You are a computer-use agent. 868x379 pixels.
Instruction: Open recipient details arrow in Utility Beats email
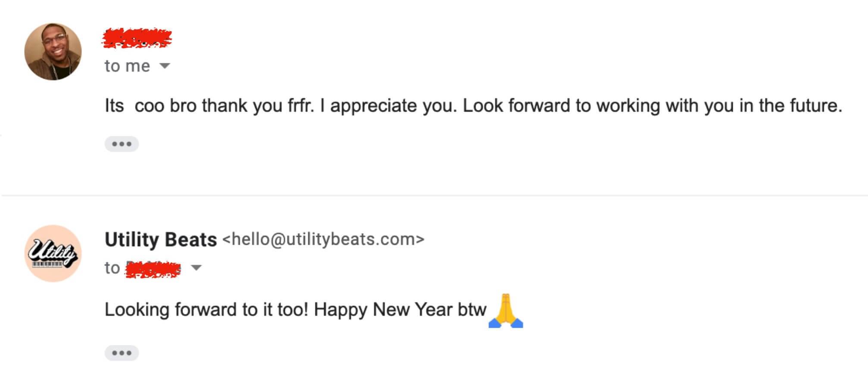[x=196, y=268]
